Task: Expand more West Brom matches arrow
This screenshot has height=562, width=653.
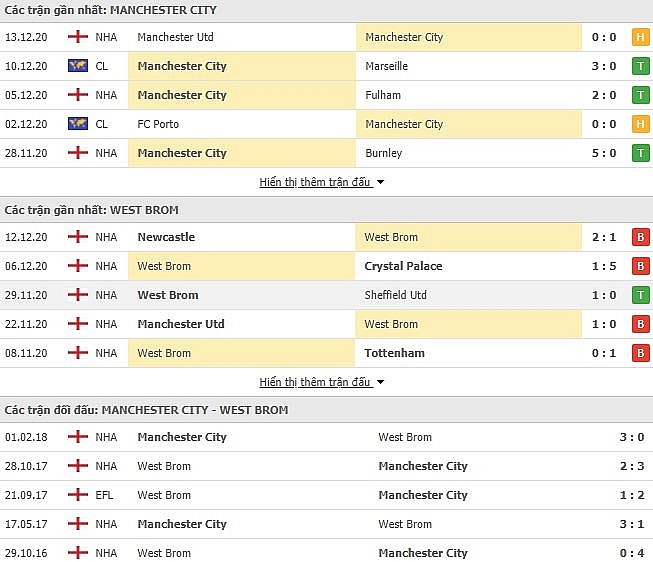Action: pyautogui.click(x=381, y=382)
